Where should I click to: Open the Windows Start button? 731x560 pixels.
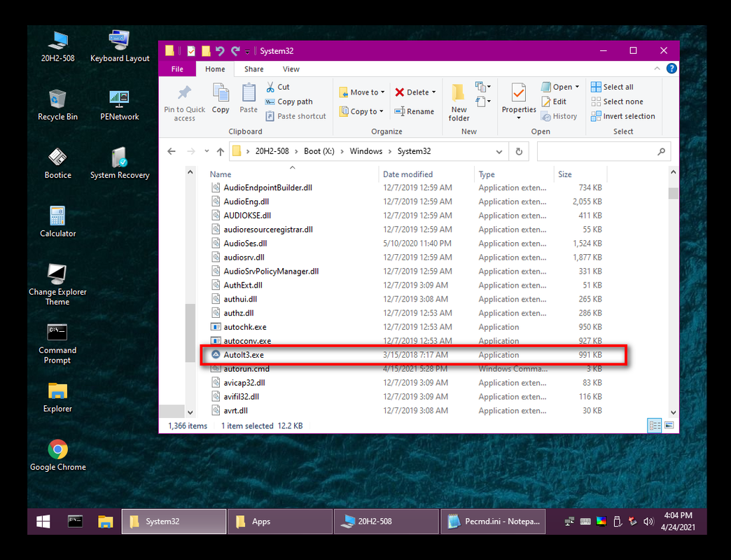[43, 521]
